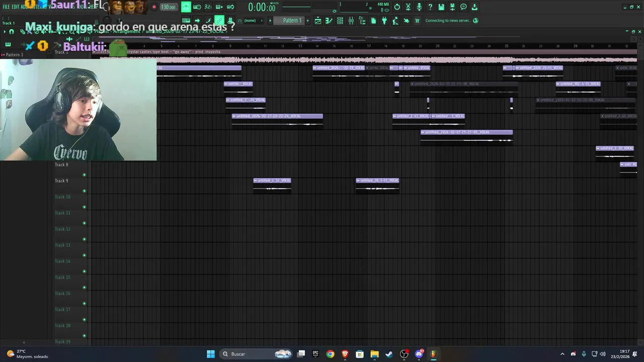
Task: Open the project picker copy icon
Action: [373, 21]
